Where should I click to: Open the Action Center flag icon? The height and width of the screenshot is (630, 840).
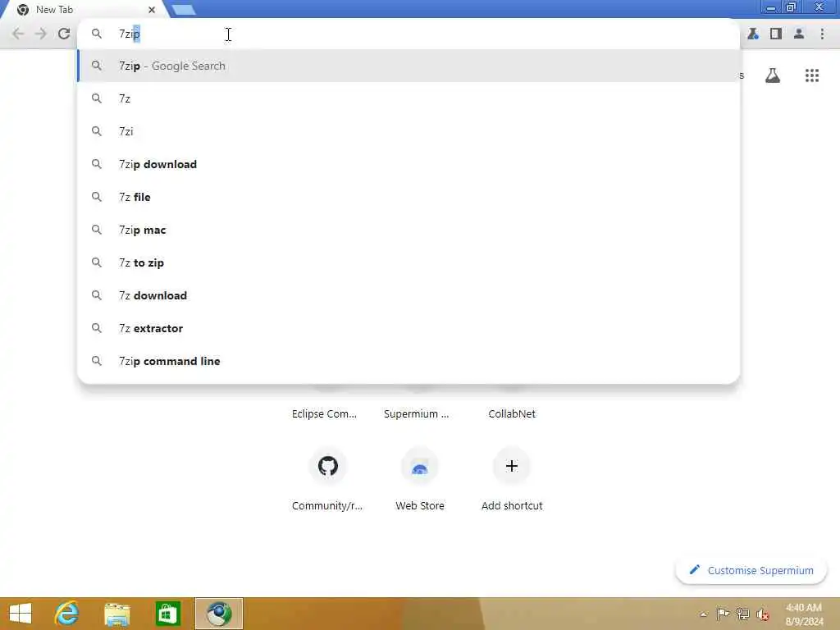(723, 614)
